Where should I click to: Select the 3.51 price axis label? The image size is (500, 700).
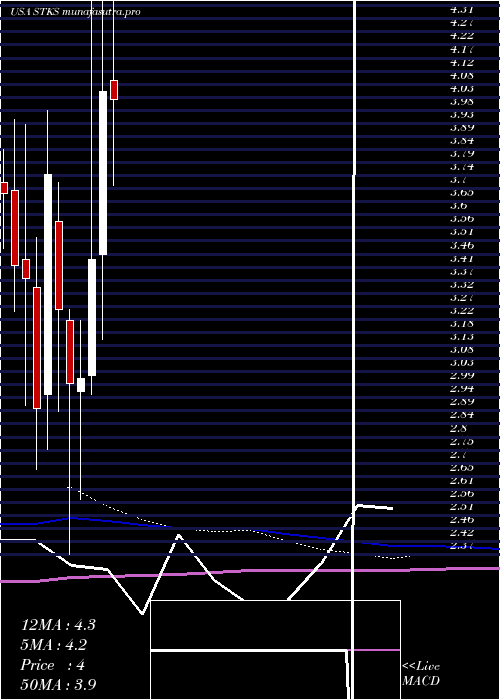[x=462, y=232]
